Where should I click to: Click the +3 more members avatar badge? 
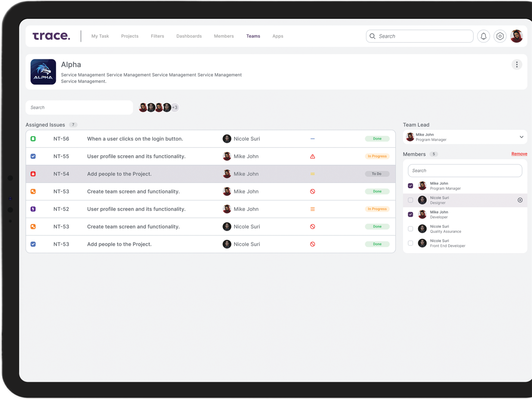pyautogui.click(x=175, y=108)
